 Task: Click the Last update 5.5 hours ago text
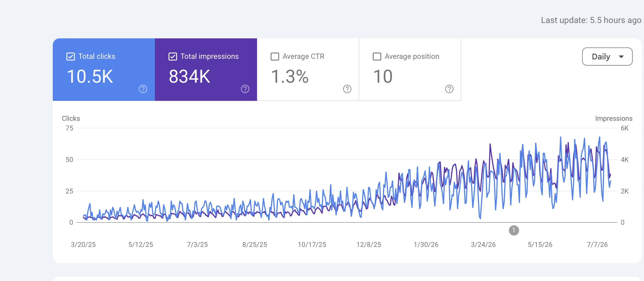point(591,20)
